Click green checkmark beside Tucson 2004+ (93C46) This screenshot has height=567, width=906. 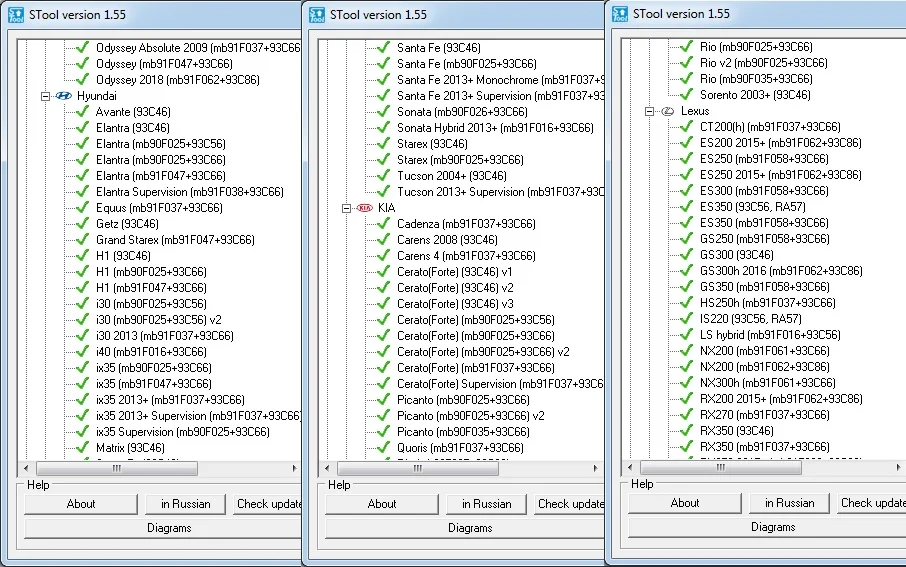pos(384,175)
